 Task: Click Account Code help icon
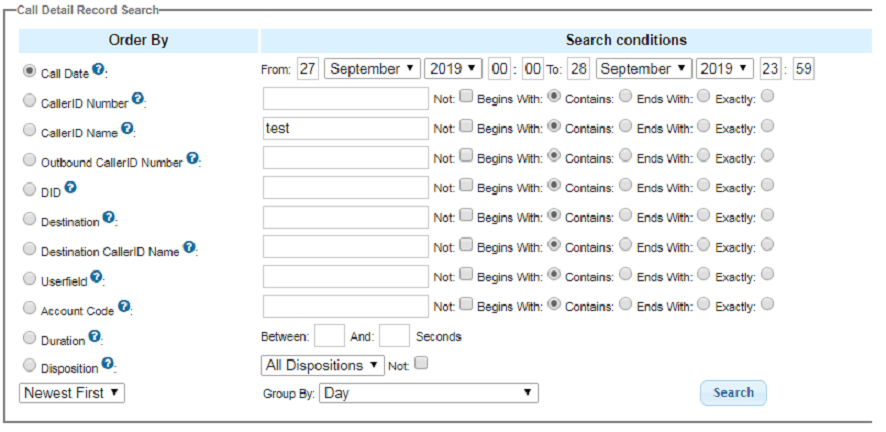point(124,306)
